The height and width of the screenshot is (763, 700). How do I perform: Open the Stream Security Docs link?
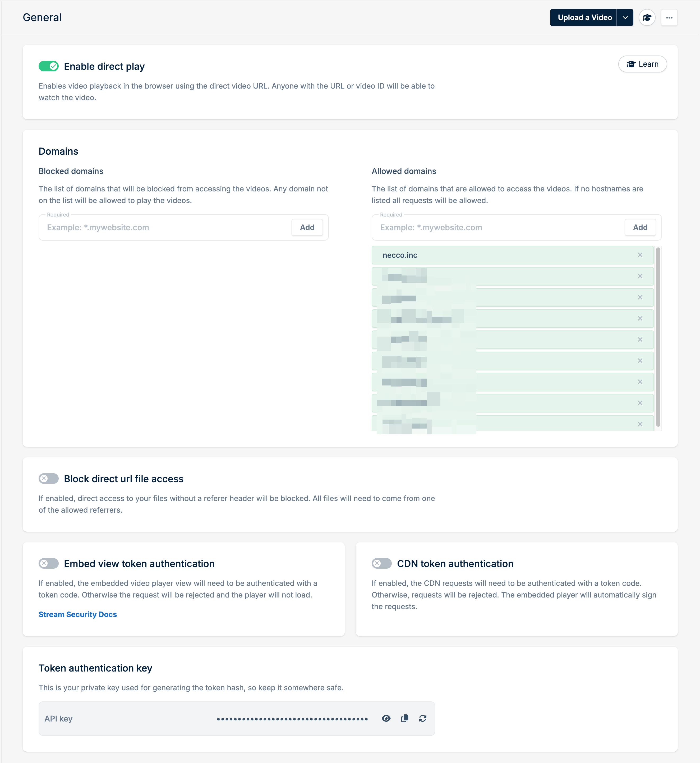pos(78,614)
